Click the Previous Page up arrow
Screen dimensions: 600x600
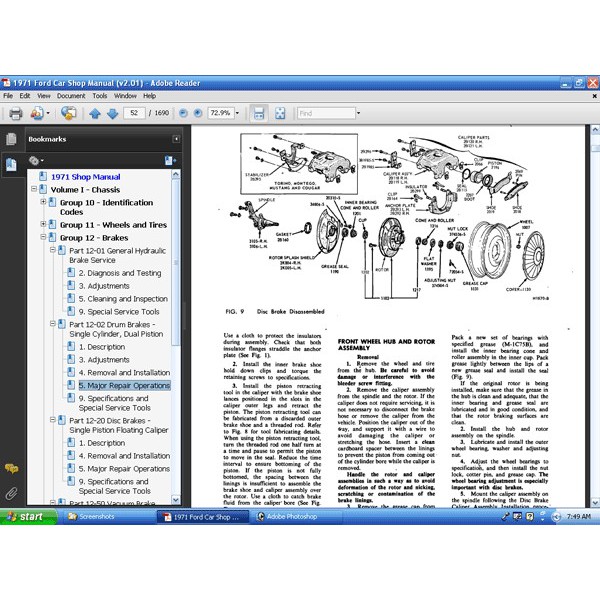pyautogui.click(x=95, y=113)
